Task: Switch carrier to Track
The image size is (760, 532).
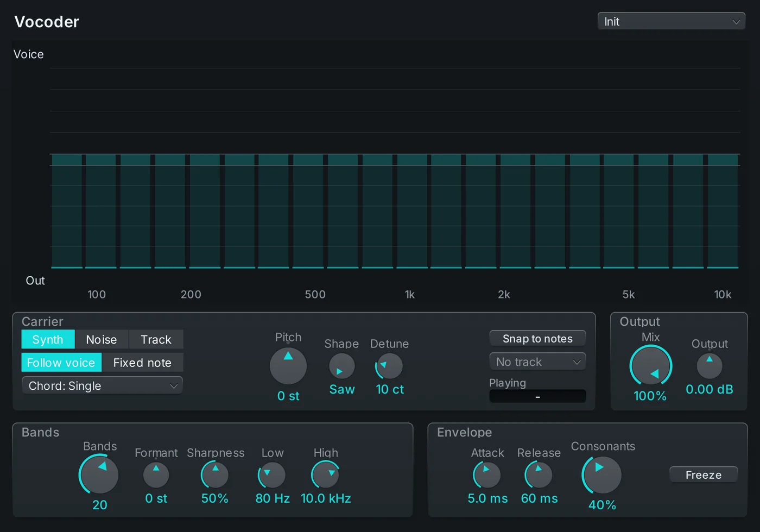Action: (156, 339)
